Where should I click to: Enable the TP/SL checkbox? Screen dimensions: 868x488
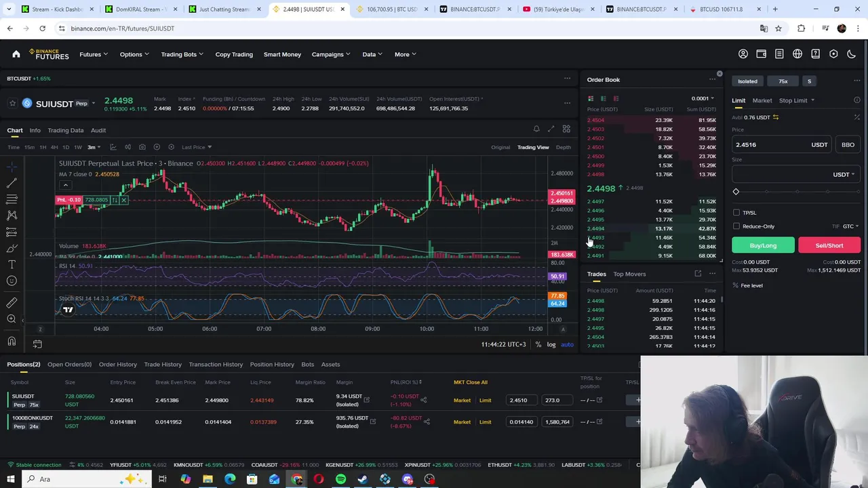tap(736, 213)
